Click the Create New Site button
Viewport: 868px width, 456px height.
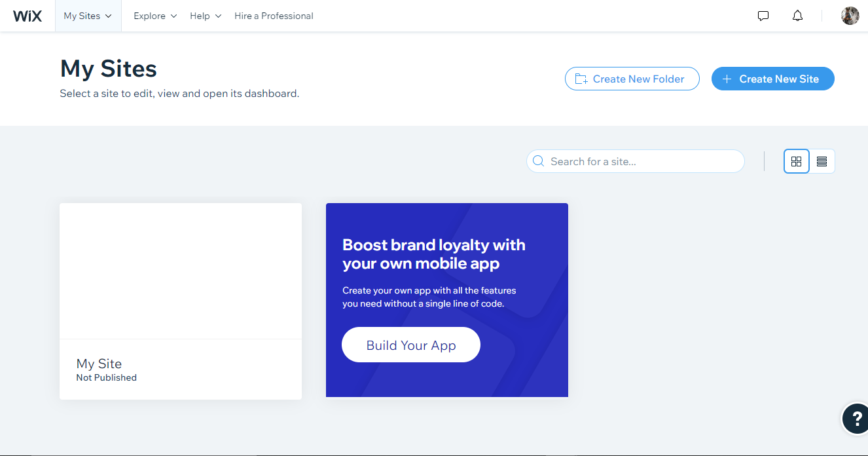click(773, 79)
